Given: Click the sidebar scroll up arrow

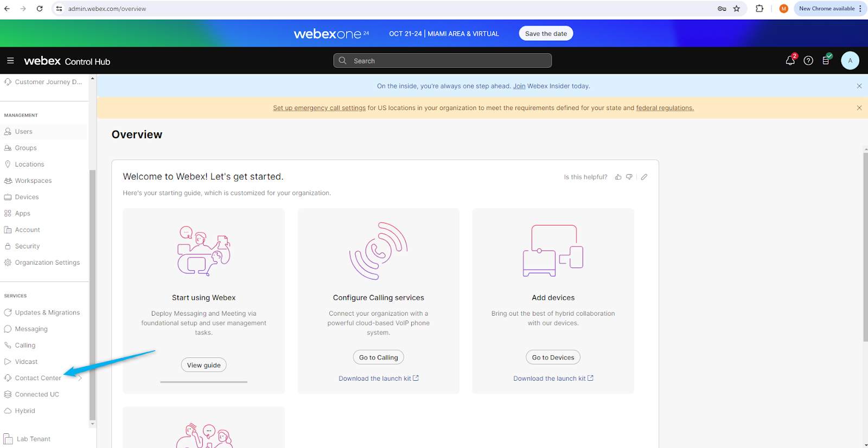Looking at the screenshot, I should click(x=92, y=78).
